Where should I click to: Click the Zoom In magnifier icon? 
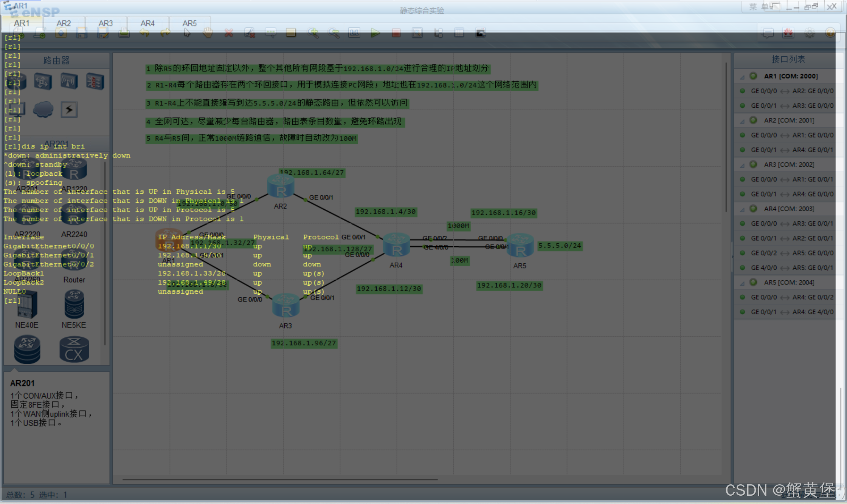[x=313, y=33]
